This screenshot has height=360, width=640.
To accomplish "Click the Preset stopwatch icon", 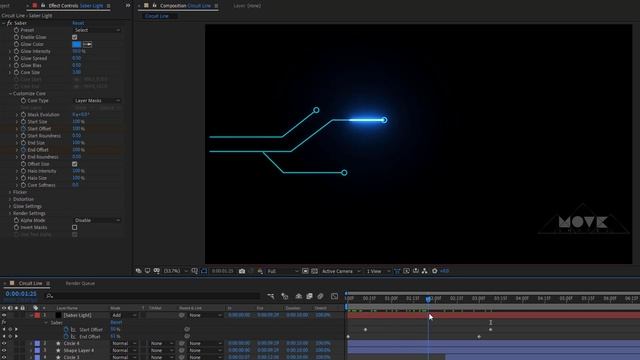I will [17, 30].
